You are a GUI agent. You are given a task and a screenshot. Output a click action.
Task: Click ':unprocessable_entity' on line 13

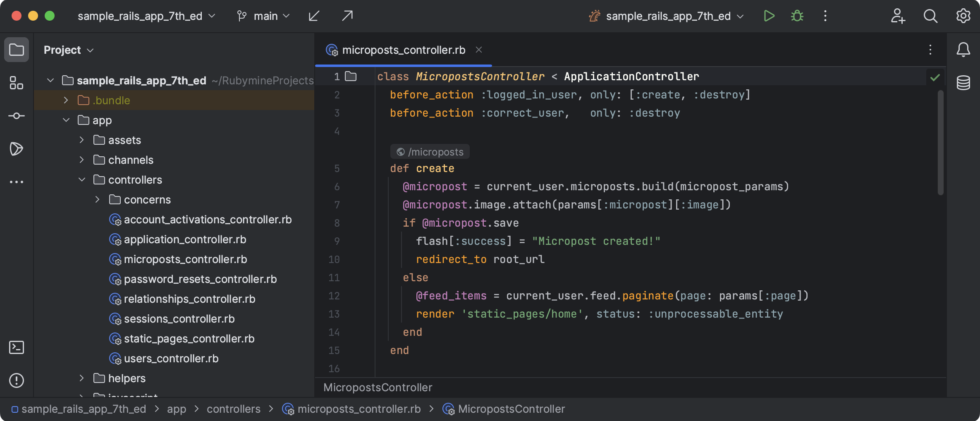coord(715,314)
